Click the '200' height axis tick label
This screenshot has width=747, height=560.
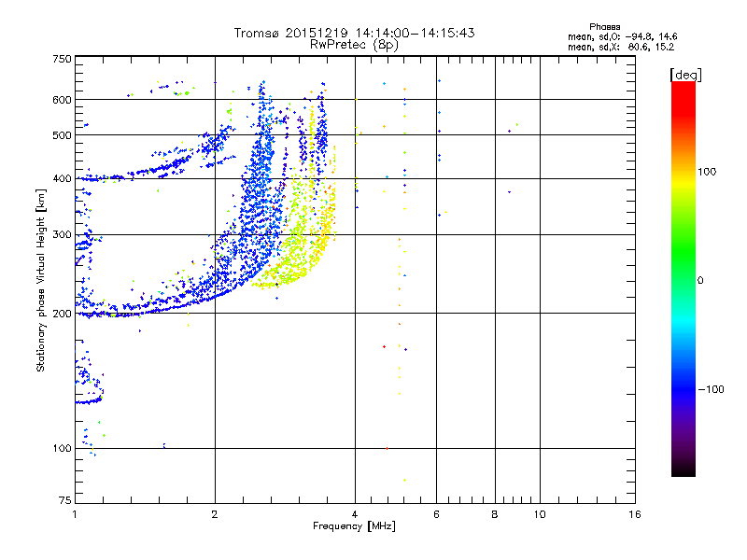point(62,314)
